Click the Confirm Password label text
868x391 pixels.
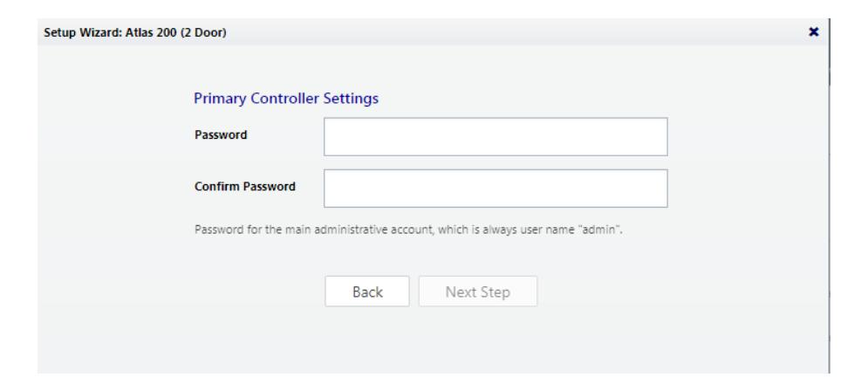[244, 187]
